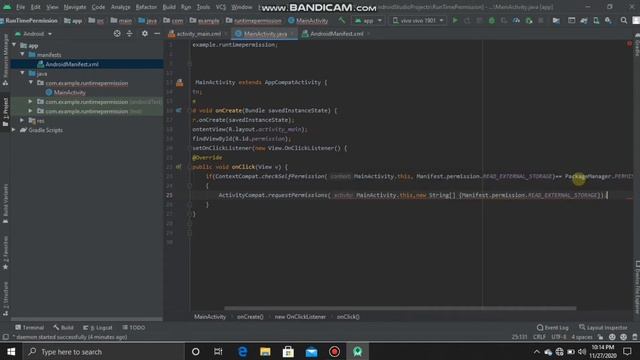Open the notification center icon

(x=627, y=352)
